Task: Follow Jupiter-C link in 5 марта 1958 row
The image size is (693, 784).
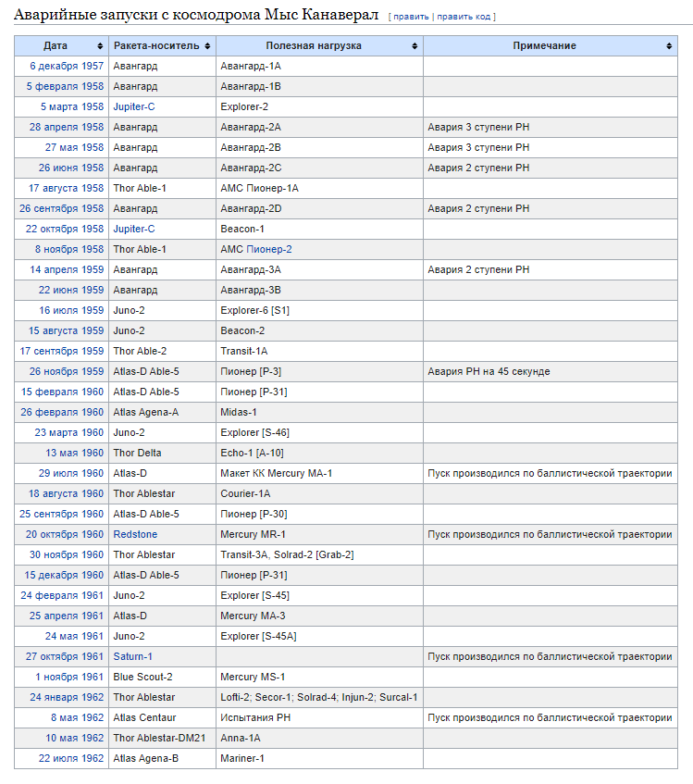Action: point(134,107)
